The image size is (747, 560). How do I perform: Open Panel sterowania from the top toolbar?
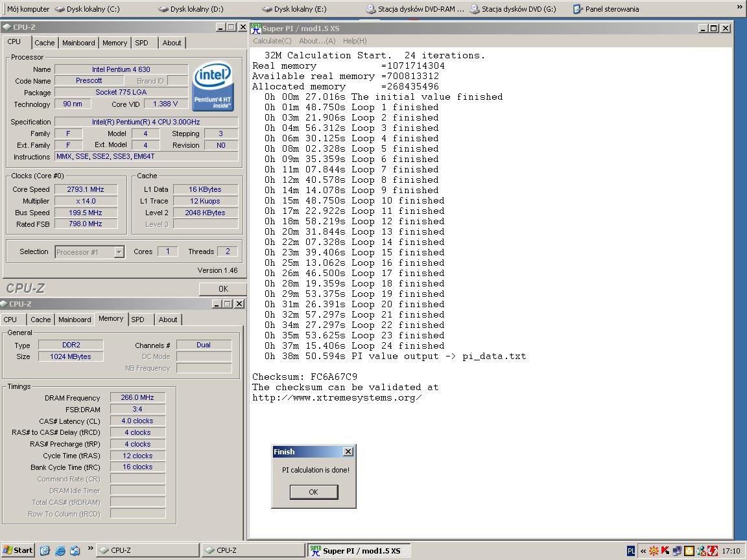tap(606, 9)
